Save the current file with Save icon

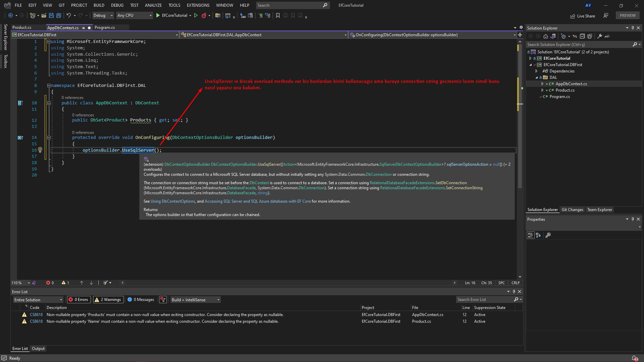51,15
